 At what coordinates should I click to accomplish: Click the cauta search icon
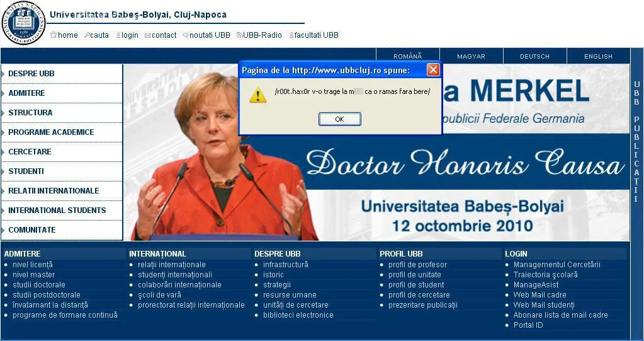87,35
